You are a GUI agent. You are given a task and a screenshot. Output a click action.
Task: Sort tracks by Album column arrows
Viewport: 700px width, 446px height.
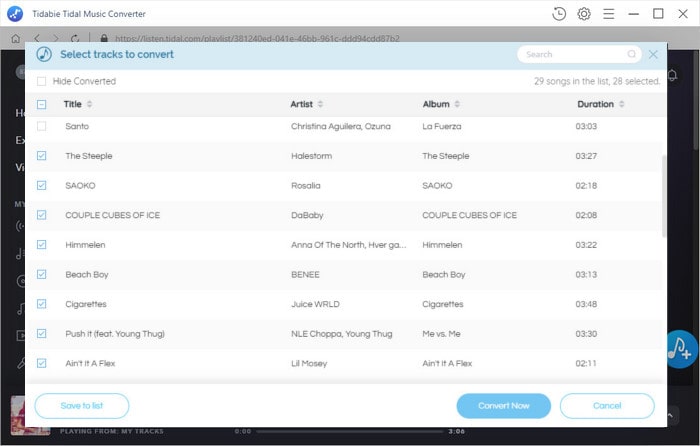click(457, 104)
